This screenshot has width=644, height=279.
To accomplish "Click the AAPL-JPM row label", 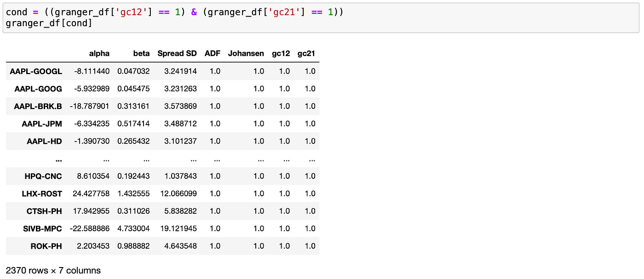I will [x=42, y=124].
